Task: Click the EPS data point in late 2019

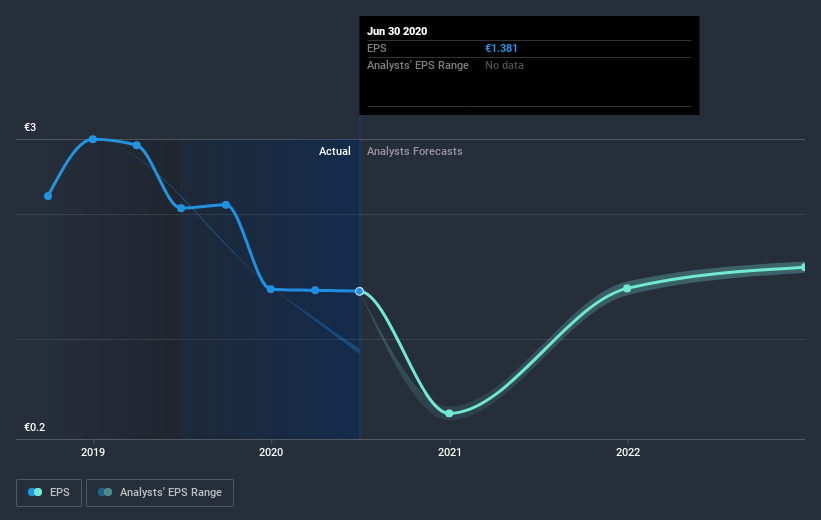Action: [x=226, y=205]
